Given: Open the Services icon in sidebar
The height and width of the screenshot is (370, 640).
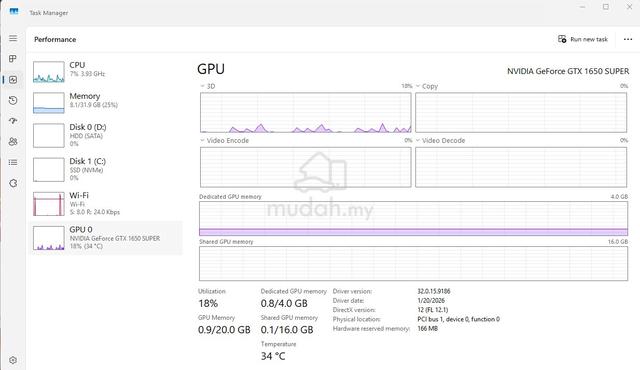Looking at the screenshot, I should coord(13,183).
